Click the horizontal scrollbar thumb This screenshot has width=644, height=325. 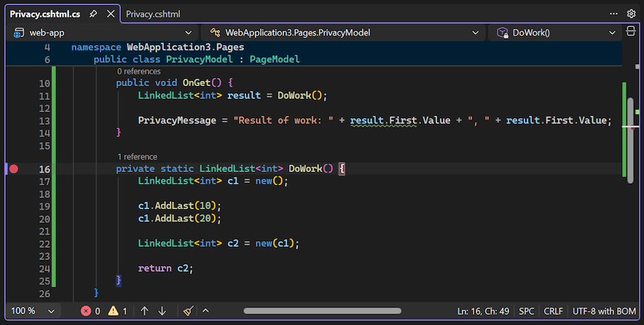(x=323, y=311)
